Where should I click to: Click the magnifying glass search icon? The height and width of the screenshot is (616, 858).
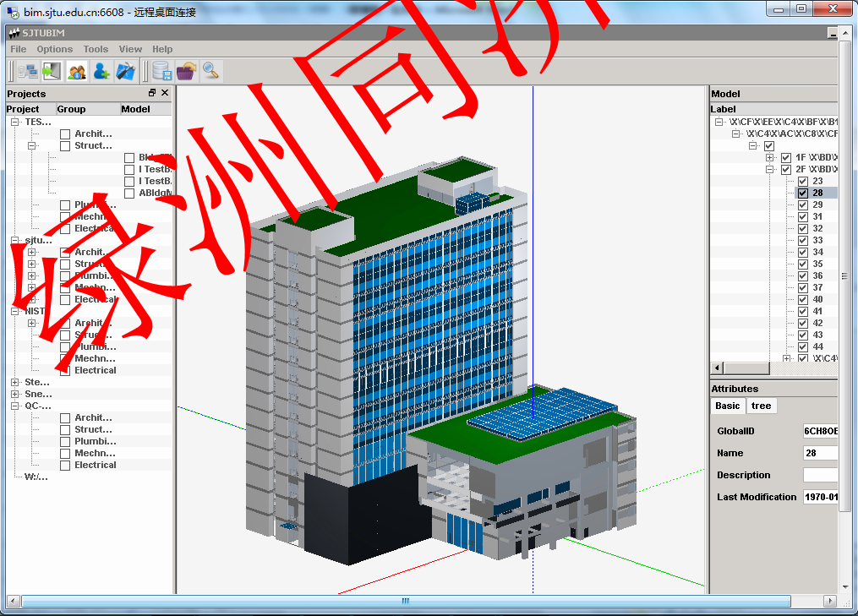click(x=210, y=71)
